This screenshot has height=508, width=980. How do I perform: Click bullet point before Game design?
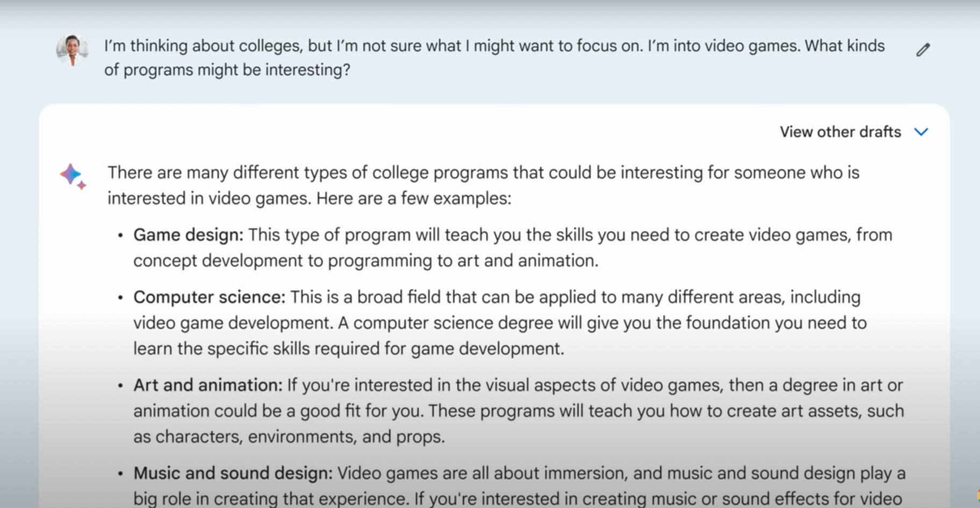click(120, 236)
